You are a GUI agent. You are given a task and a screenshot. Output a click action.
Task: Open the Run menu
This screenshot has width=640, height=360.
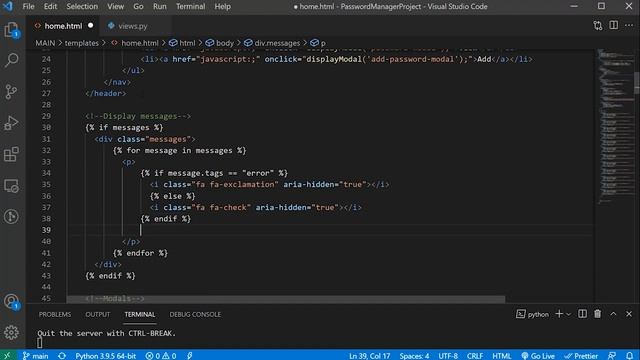160,7
